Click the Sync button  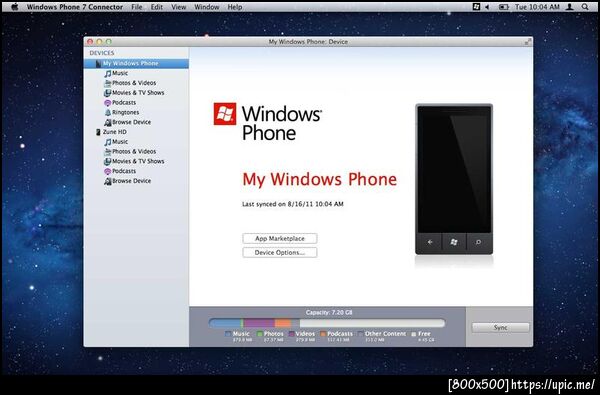click(501, 328)
